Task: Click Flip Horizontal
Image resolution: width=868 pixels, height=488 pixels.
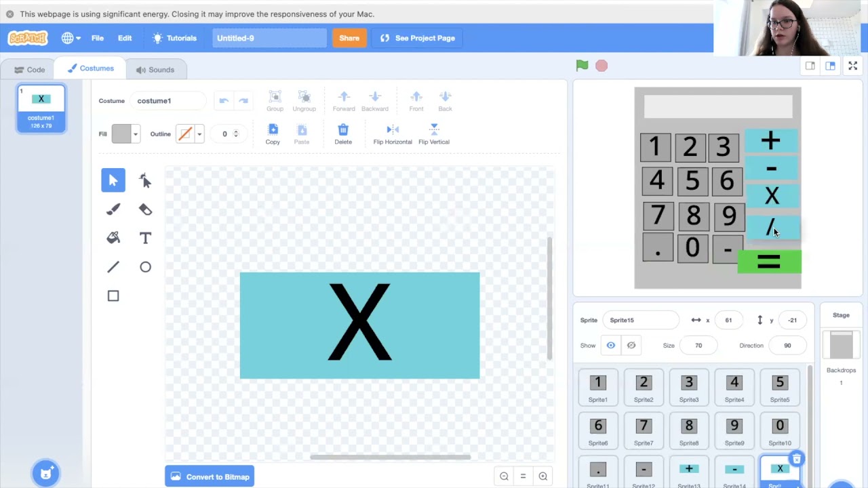Action: (393, 134)
